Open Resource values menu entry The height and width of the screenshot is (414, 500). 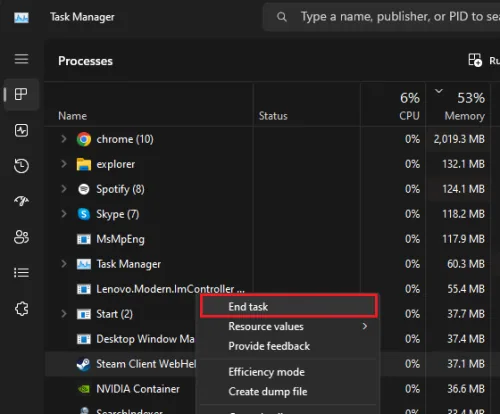(289, 326)
